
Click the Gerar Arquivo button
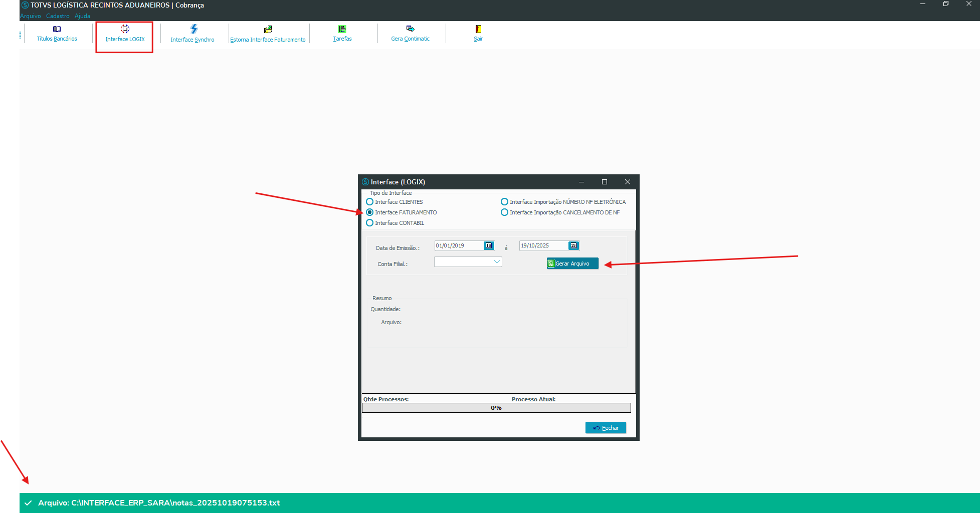click(x=572, y=264)
